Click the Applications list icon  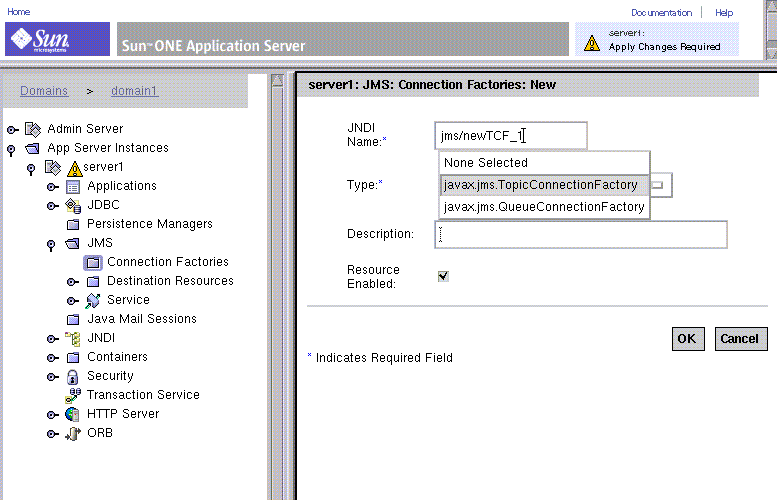[73, 187]
